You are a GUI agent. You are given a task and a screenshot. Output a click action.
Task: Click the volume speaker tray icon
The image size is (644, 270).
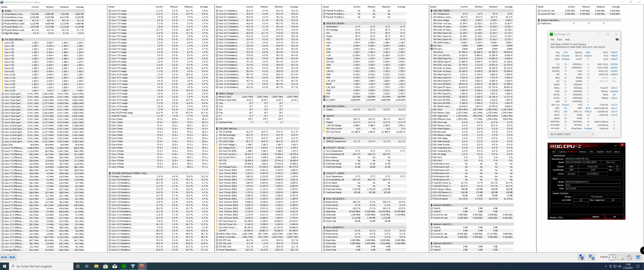[x=619, y=266]
